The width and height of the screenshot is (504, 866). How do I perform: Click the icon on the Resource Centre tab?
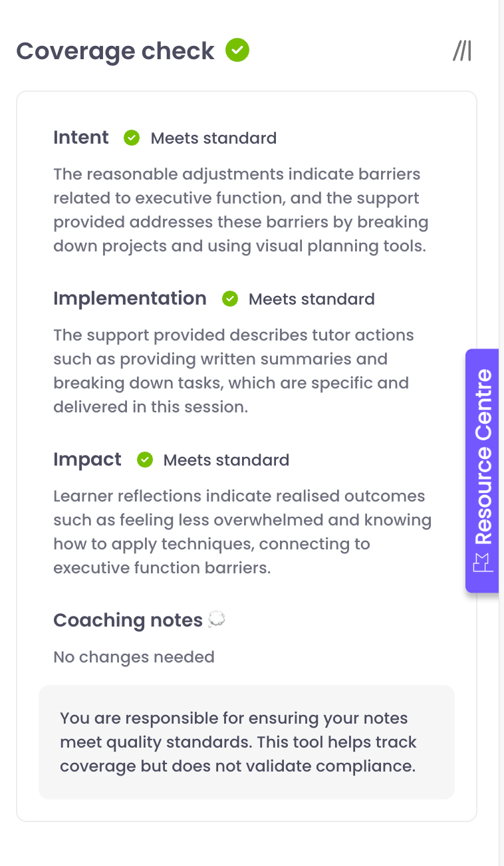(482, 564)
